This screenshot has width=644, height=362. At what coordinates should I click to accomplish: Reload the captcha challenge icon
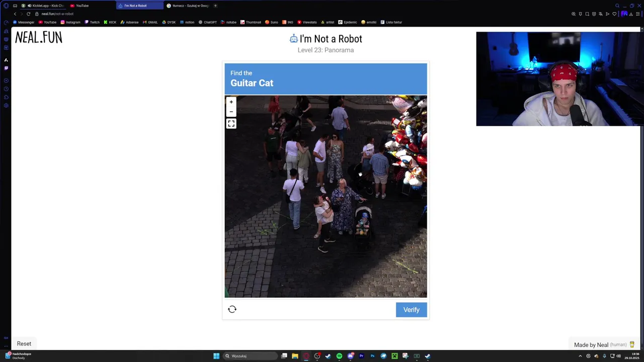(232, 309)
